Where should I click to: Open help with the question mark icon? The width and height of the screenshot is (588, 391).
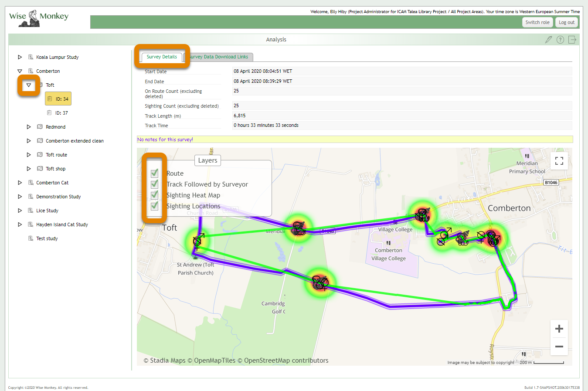pos(561,40)
